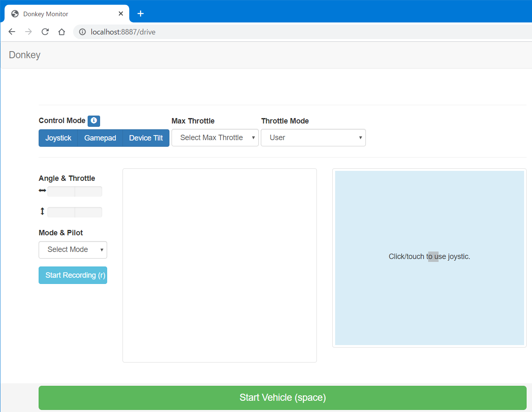Click the Donkey brand link in navbar
The width and height of the screenshot is (532, 412).
[25, 55]
